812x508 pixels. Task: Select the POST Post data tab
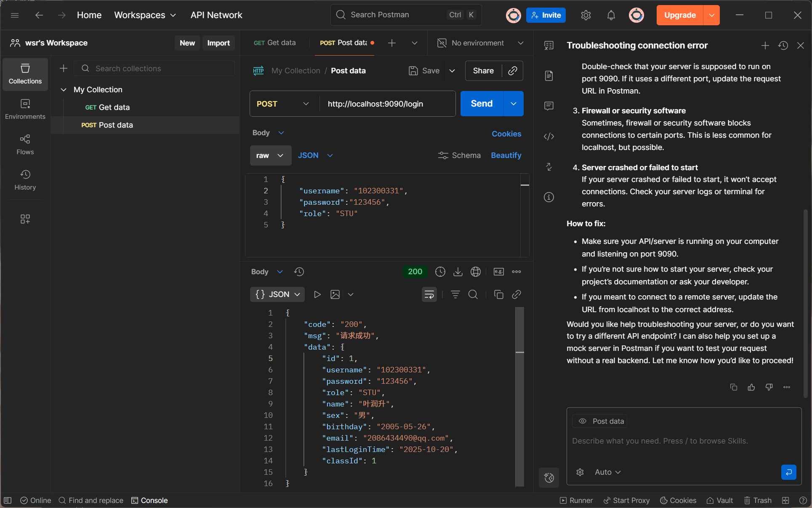(x=345, y=43)
